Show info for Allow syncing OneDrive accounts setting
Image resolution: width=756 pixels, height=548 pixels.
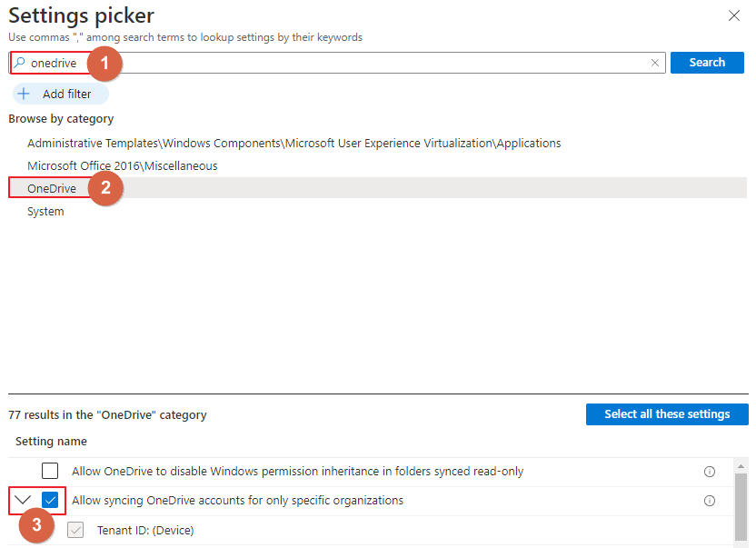(x=710, y=501)
